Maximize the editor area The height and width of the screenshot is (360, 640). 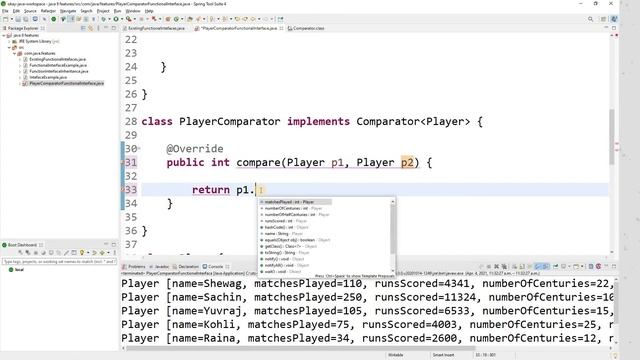click(x=614, y=28)
